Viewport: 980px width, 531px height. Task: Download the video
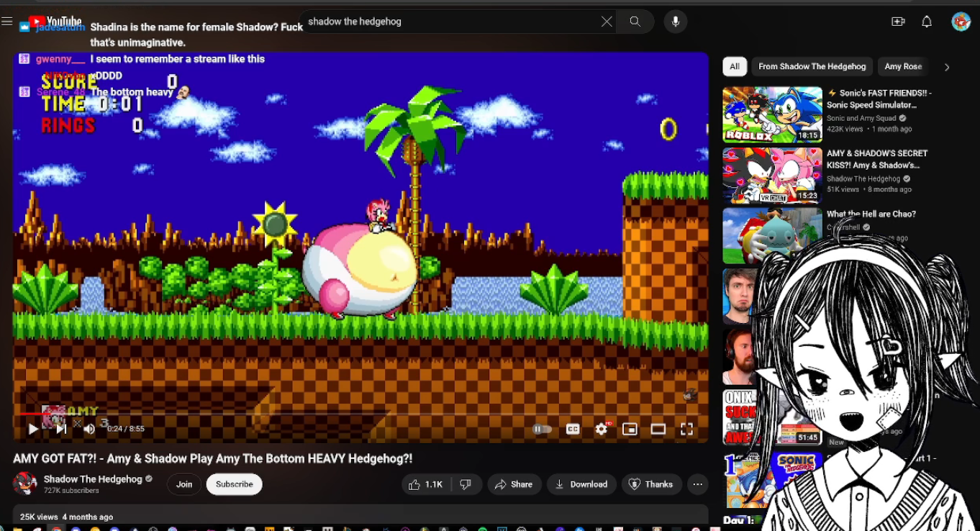tap(581, 484)
